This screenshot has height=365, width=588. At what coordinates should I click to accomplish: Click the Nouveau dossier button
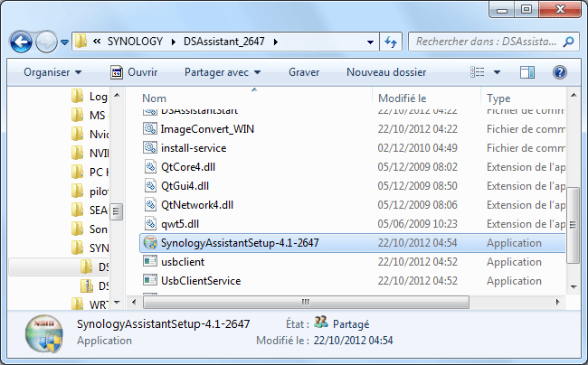[x=386, y=71]
